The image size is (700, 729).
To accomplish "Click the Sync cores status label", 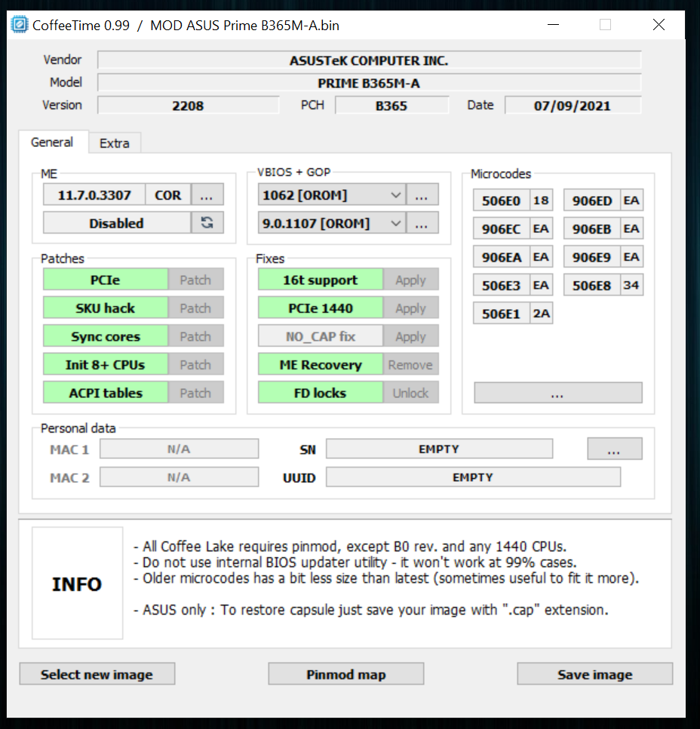I will pos(106,336).
